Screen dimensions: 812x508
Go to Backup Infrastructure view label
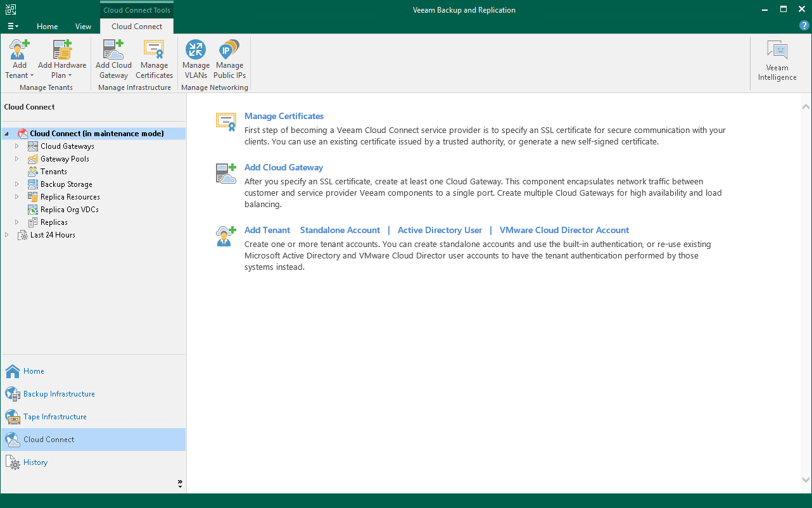pyautogui.click(x=59, y=394)
